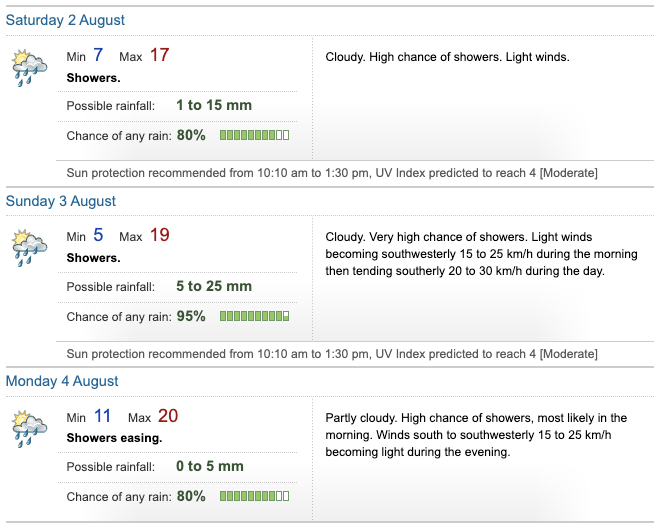Click the Saturday showers weather icon

(29, 66)
